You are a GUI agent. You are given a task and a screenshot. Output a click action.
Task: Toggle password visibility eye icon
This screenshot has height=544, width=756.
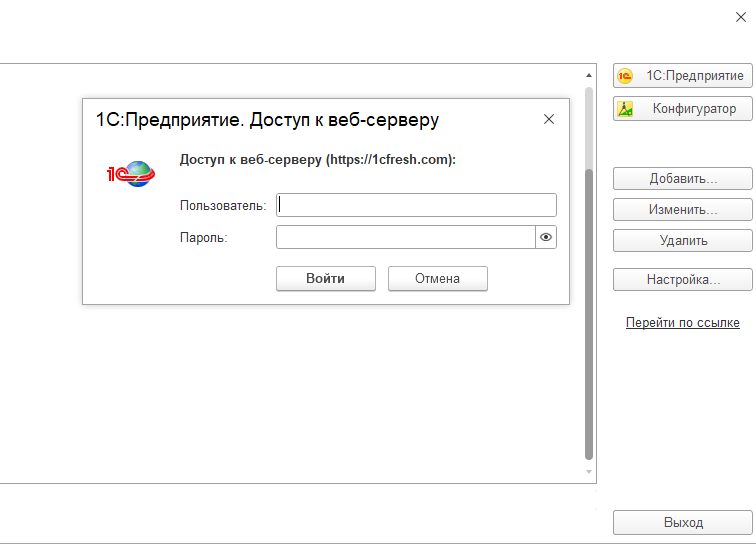[546, 237]
